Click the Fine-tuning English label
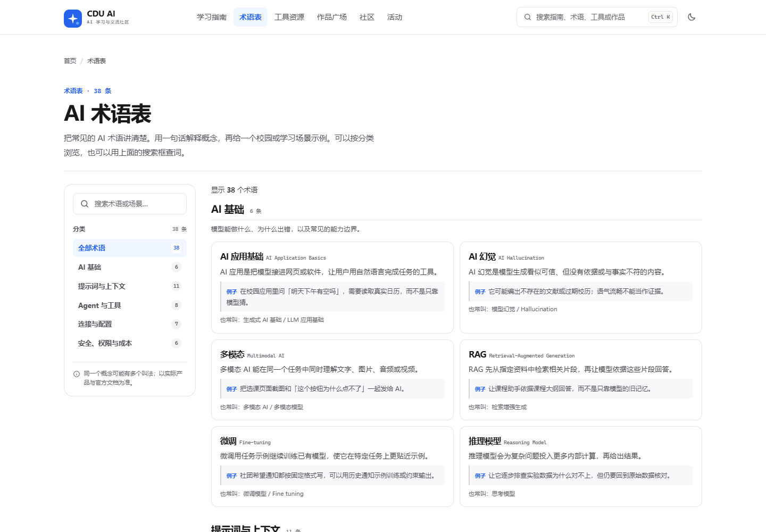This screenshot has height=532, width=766. [255, 443]
